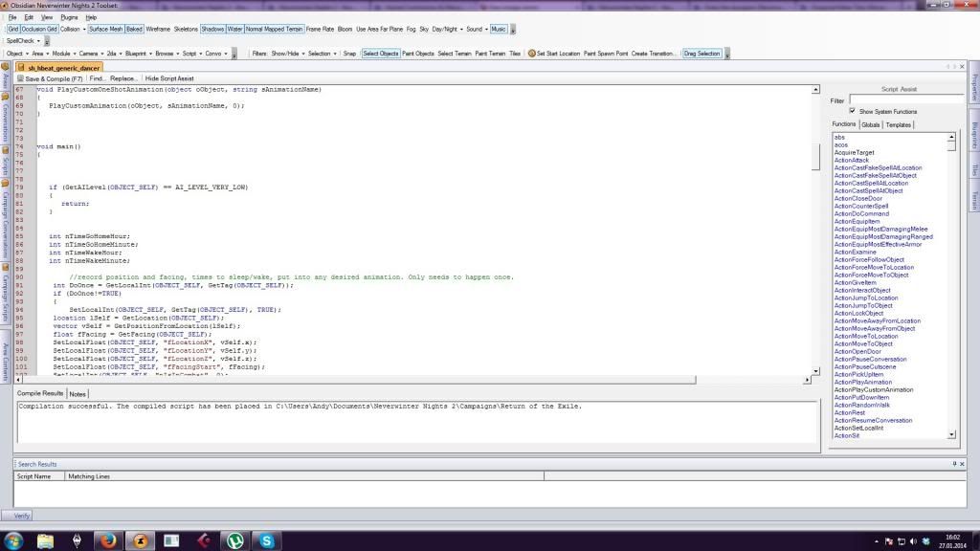Open the Plugins menu
Image resolution: width=980 pixels, height=551 pixels.
(69, 17)
